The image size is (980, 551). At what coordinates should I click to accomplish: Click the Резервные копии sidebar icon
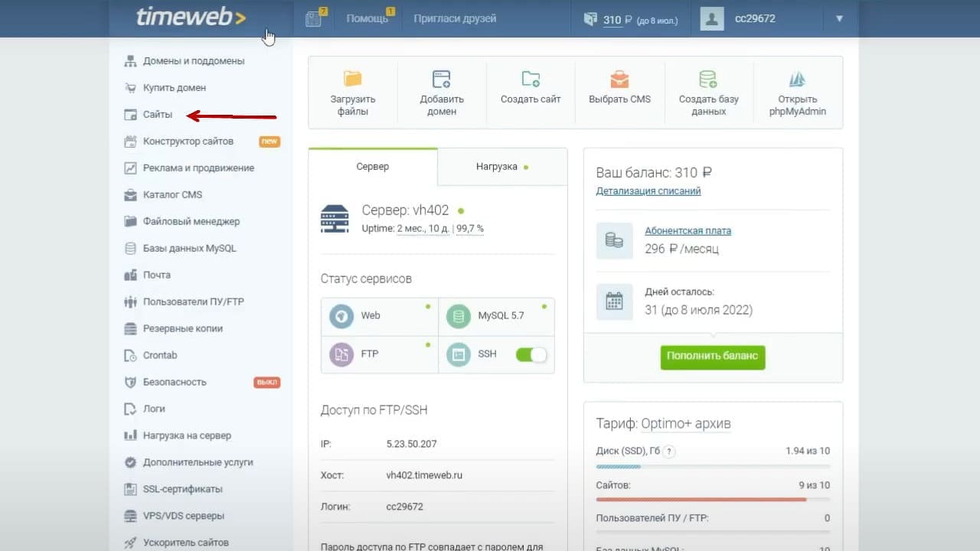click(x=129, y=328)
